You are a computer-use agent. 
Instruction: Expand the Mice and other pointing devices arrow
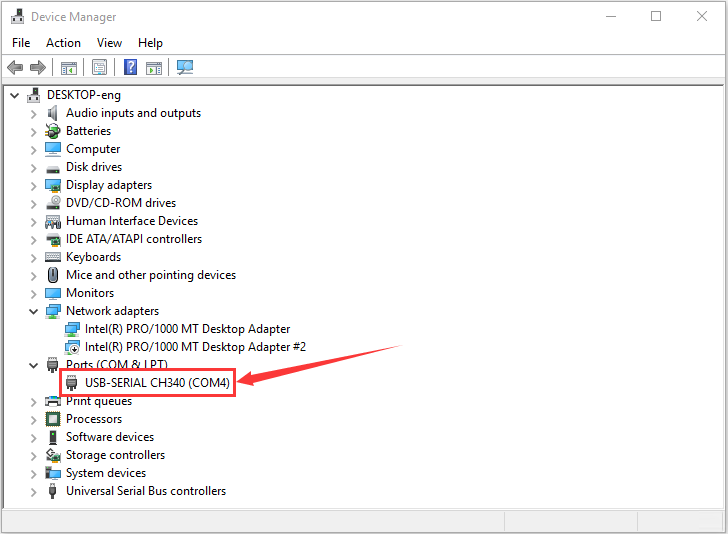[x=33, y=276]
